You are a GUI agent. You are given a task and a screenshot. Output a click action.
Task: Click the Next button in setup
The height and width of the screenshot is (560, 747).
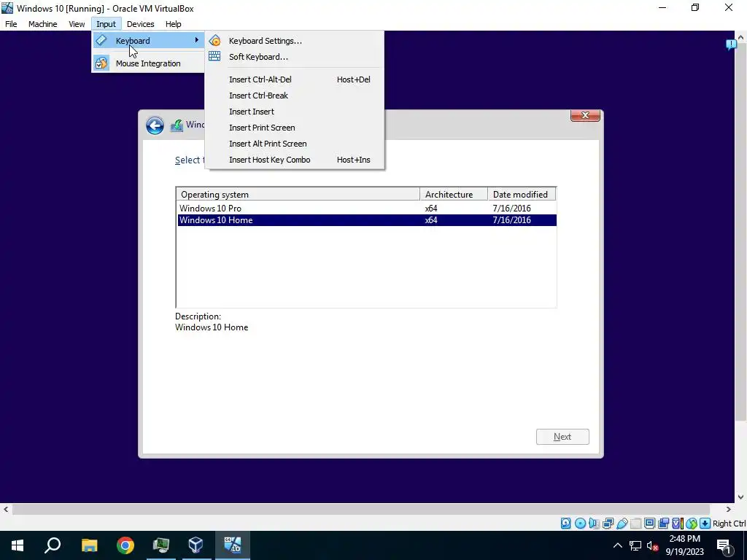tap(562, 437)
